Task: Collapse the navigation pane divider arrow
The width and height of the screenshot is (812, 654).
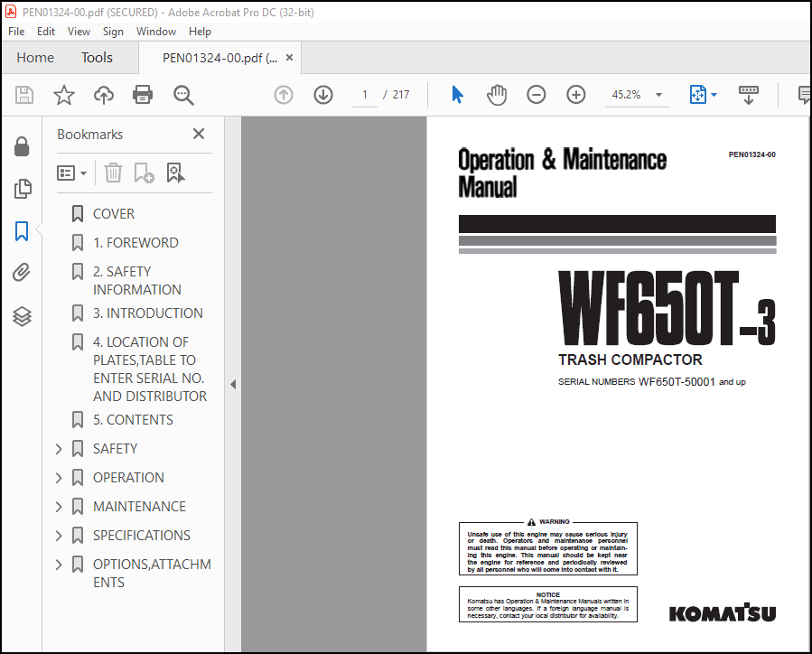Action: tap(233, 383)
